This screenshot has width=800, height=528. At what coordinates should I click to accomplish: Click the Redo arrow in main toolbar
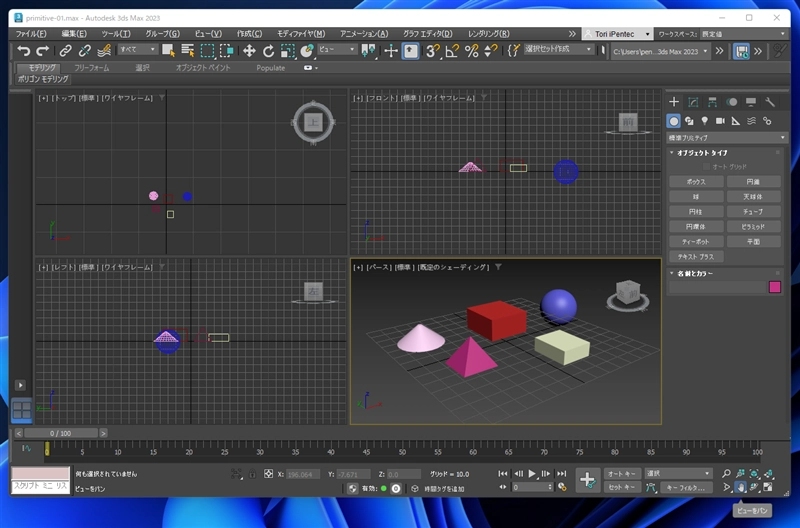(x=43, y=51)
